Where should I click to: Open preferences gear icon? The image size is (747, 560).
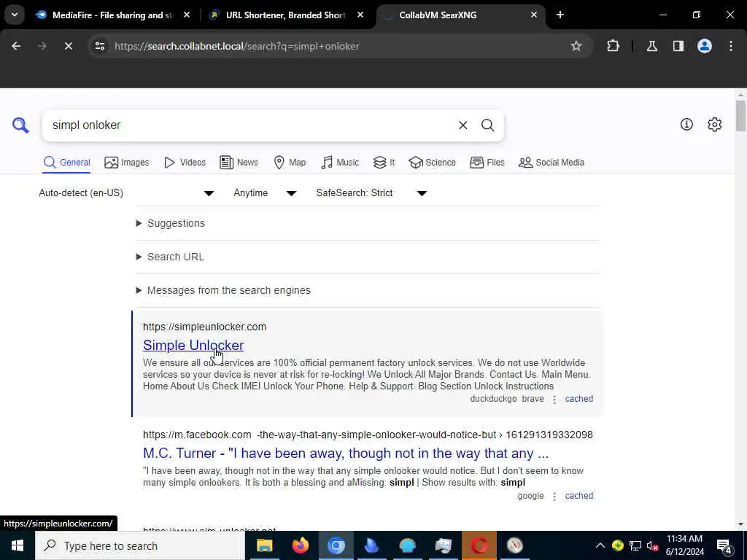pyautogui.click(x=714, y=124)
